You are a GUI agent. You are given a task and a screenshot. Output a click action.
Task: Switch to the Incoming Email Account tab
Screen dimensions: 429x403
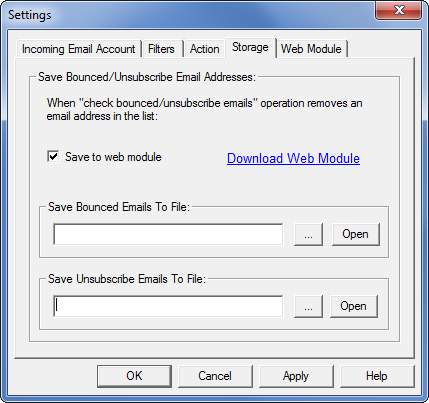(79, 49)
